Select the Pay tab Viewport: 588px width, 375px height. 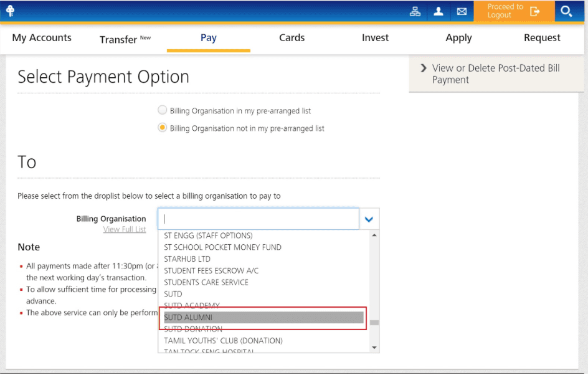coord(209,37)
